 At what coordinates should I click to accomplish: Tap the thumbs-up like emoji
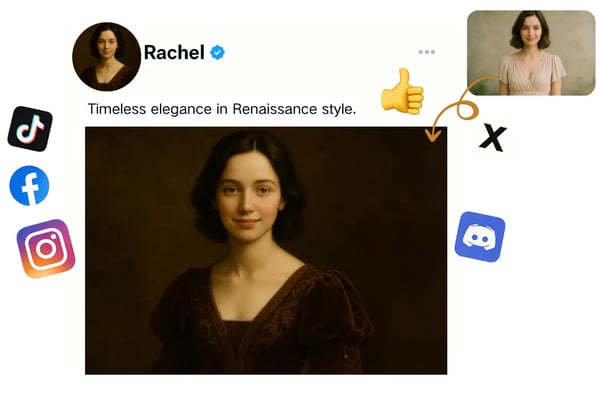403,91
